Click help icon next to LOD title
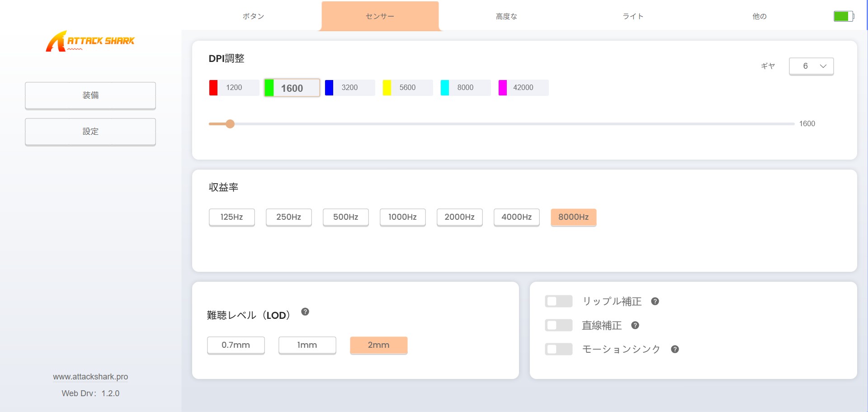Viewport: 868px width, 412px height. 305,312
